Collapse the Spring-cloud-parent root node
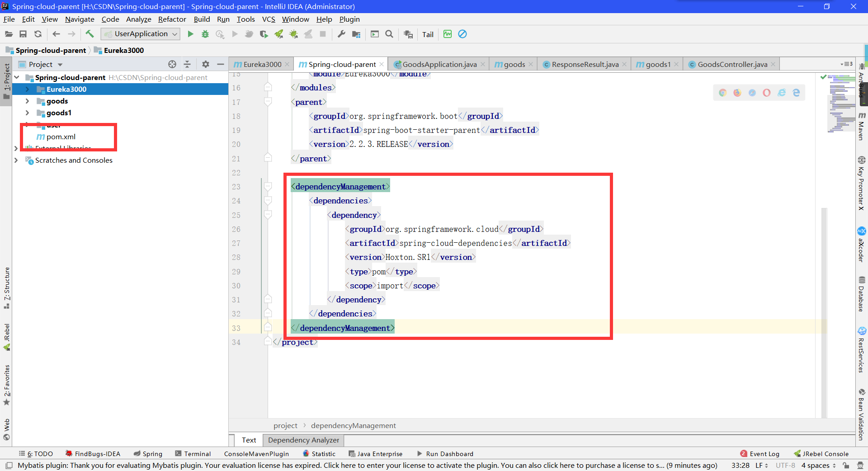The image size is (868, 471). (x=17, y=77)
